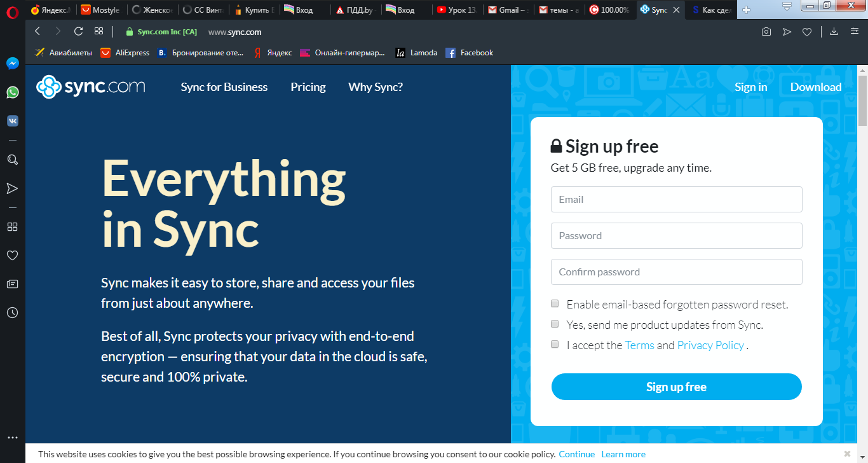868x463 pixels.
Task: Open the Онлайн-гипермар... bookmark
Action: tap(342, 53)
